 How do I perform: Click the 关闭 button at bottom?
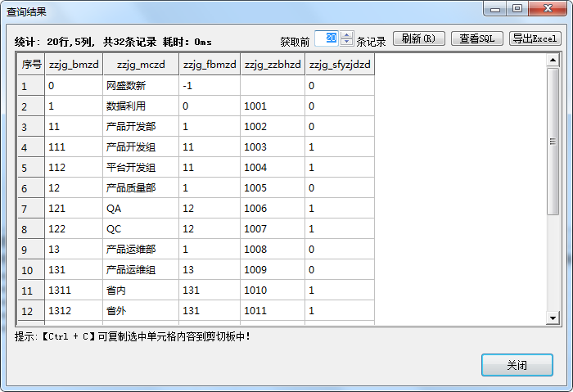517,365
